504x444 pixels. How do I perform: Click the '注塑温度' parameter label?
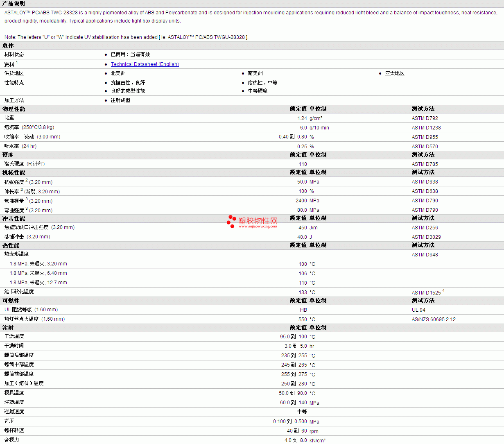(x=14, y=402)
